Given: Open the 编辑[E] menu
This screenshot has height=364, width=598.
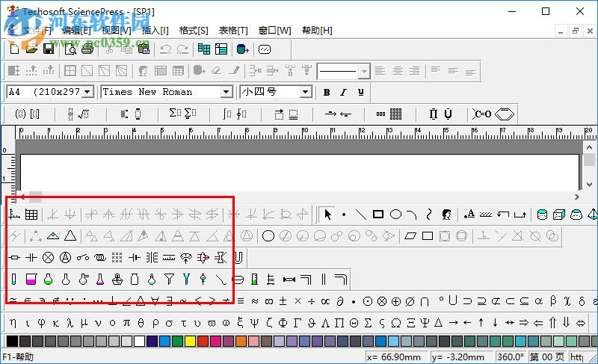Looking at the screenshot, I should [77, 30].
